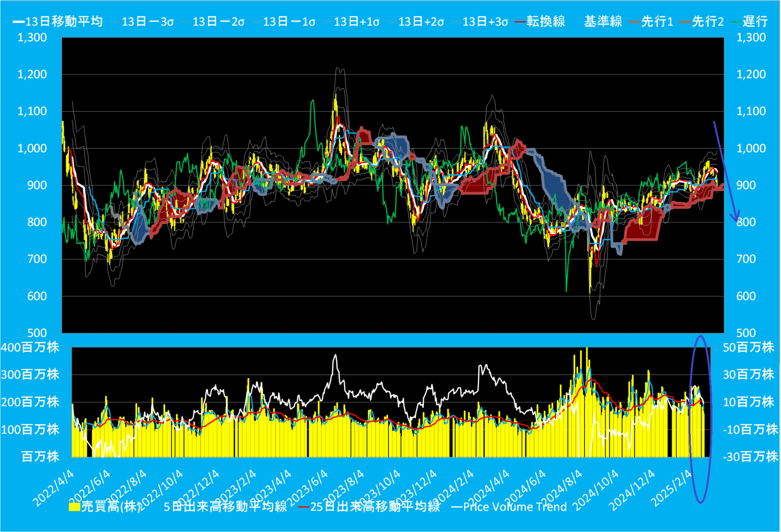
Task: Select the 5日出来高移動平均線 legend label
Action: click(225, 506)
